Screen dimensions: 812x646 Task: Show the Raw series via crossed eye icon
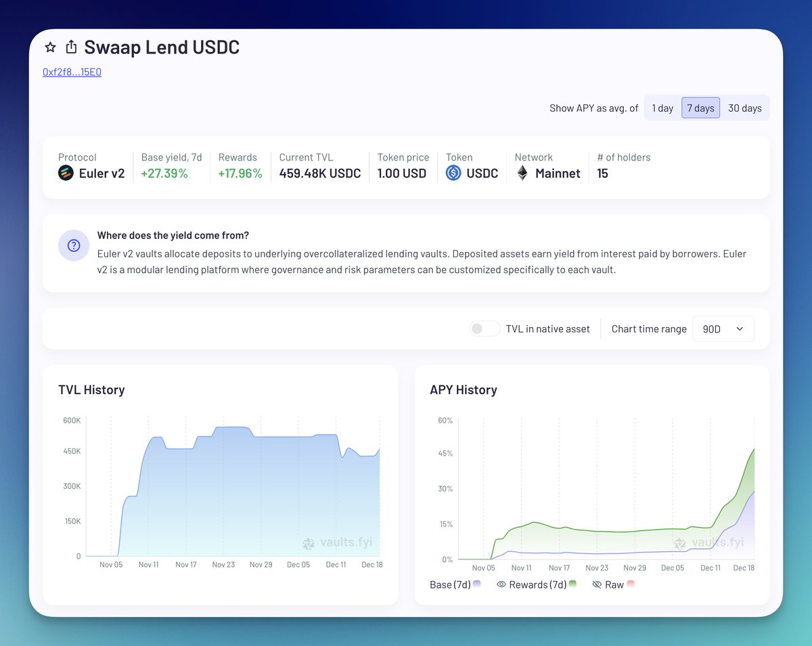597,584
